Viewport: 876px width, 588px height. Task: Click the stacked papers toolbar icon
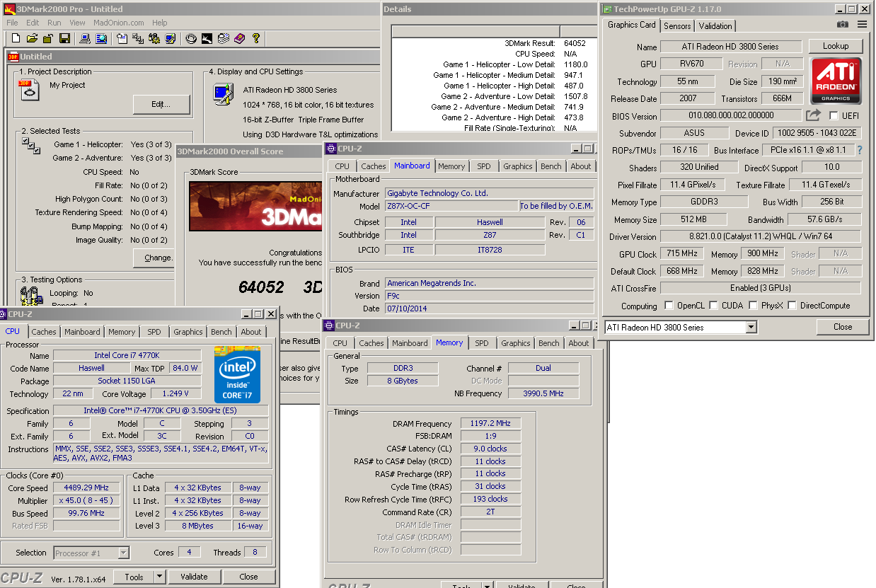[224, 38]
